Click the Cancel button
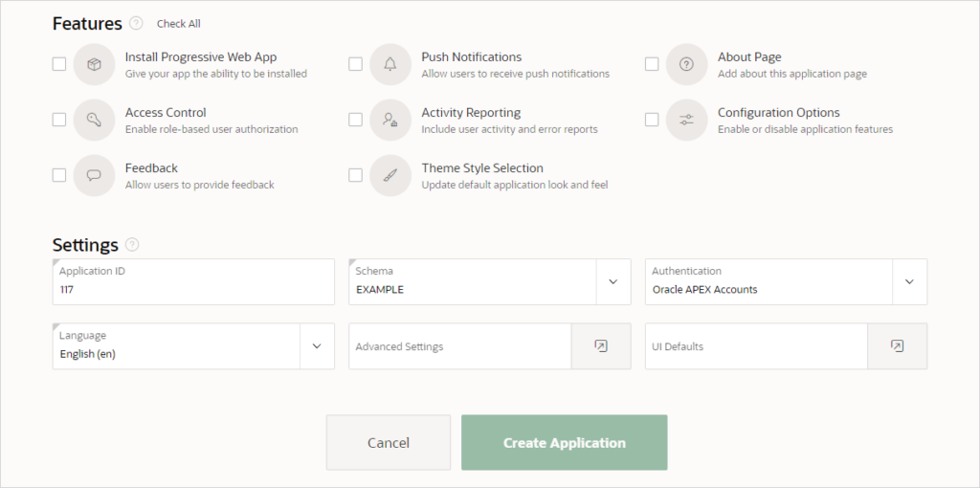 pyautogui.click(x=389, y=442)
